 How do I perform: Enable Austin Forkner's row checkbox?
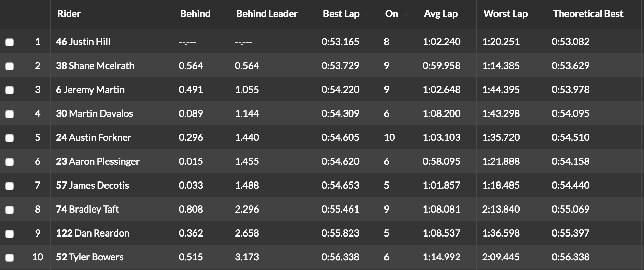[x=10, y=138]
